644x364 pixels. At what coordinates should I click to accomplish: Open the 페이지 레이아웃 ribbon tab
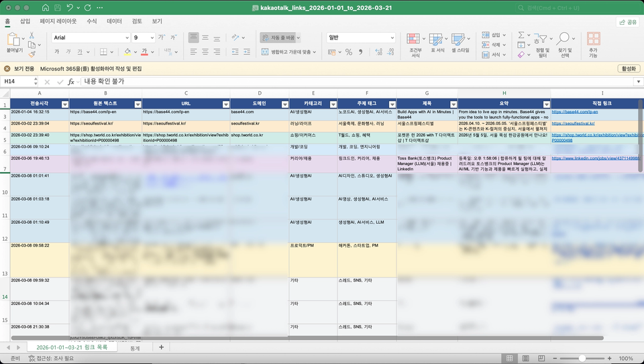(x=58, y=21)
